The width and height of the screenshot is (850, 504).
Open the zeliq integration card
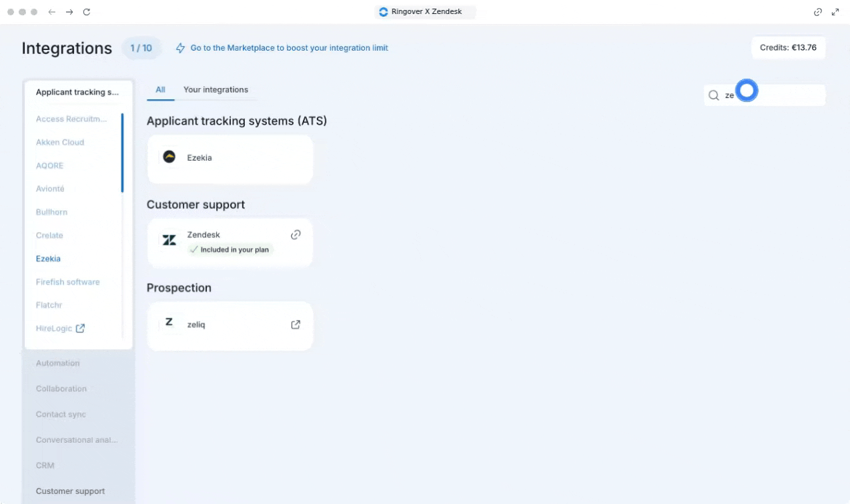click(230, 326)
